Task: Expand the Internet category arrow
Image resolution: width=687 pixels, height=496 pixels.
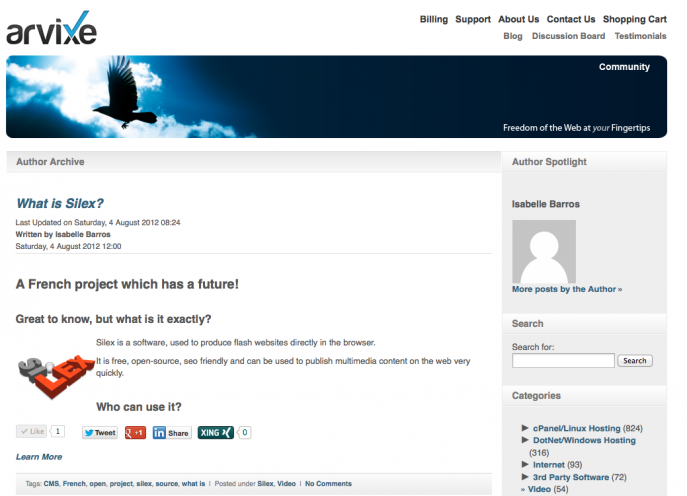Action: (525, 464)
